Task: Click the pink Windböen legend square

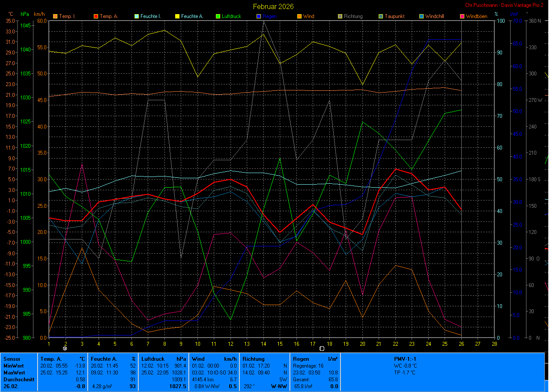Action: click(462, 16)
